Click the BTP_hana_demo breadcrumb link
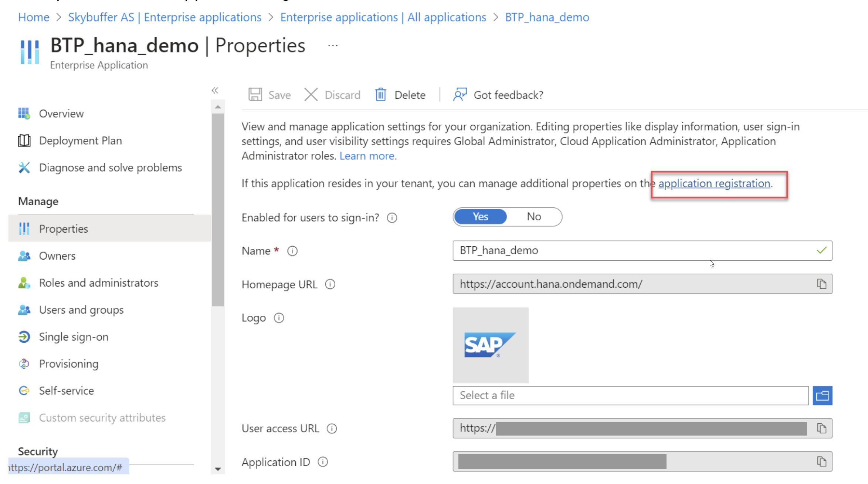868x484 pixels. click(x=547, y=17)
